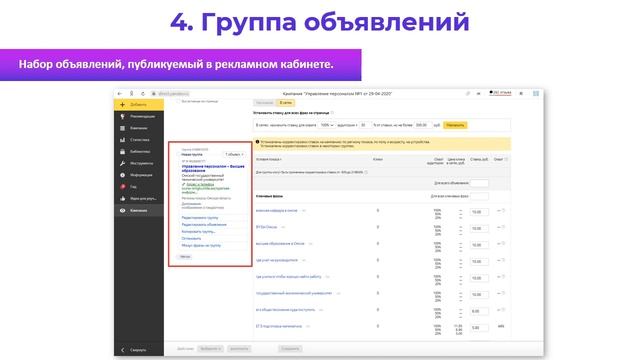640x360 pixels.
Task: Reload the page with the refresh icon
Action: coord(143,93)
